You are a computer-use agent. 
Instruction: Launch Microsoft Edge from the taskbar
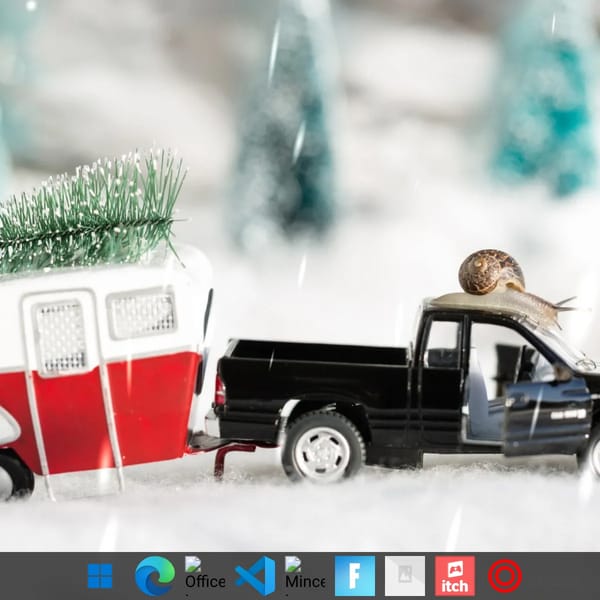tap(155, 576)
